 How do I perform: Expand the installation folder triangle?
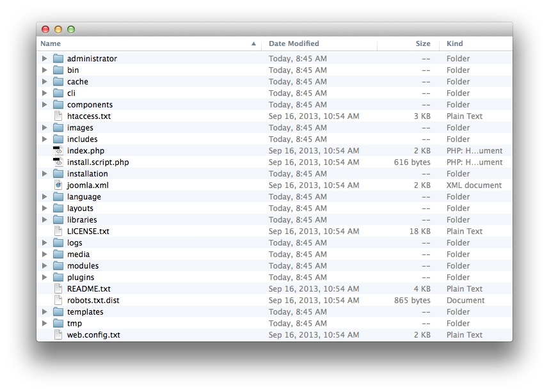[x=44, y=174]
